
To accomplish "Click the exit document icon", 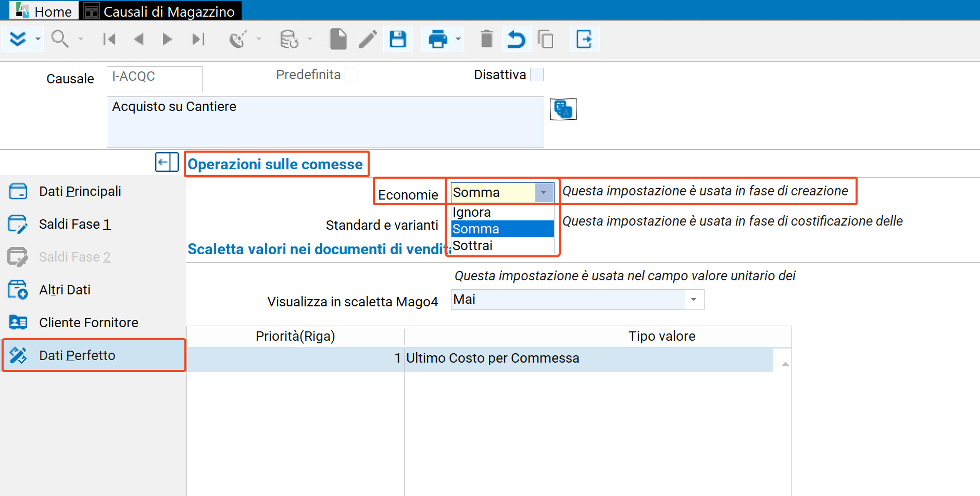I will click(584, 39).
